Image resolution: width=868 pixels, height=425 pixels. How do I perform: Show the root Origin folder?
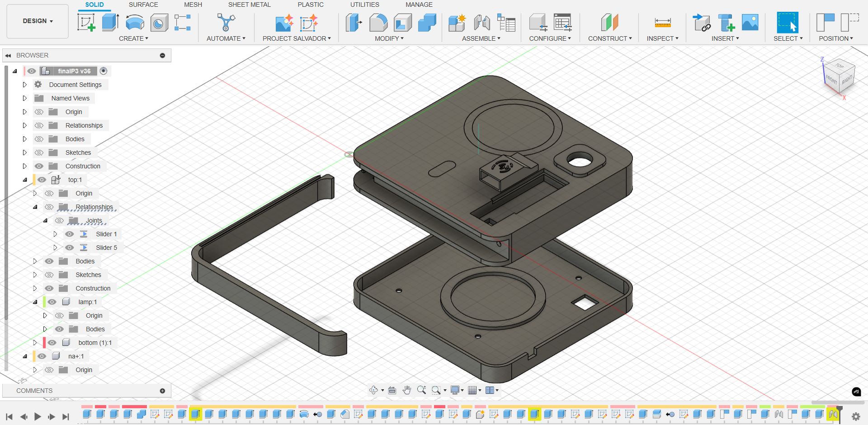39,112
